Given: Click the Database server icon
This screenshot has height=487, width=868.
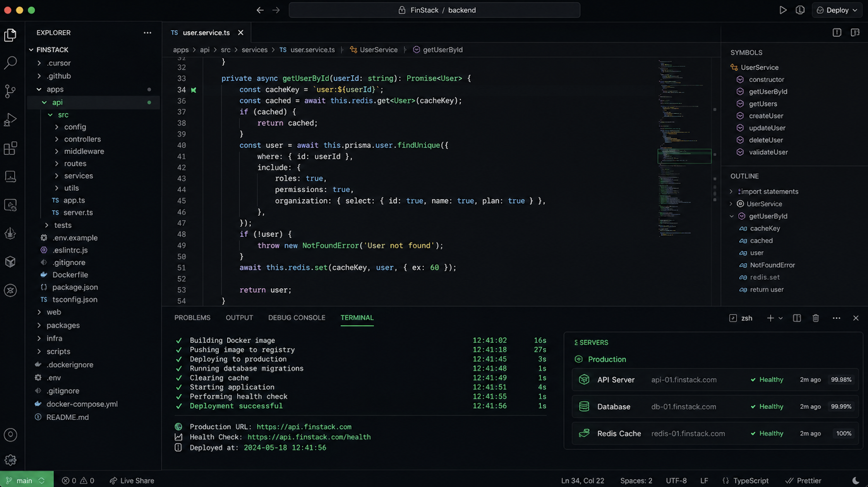Looking at the screenshot, I should point(584,406).
